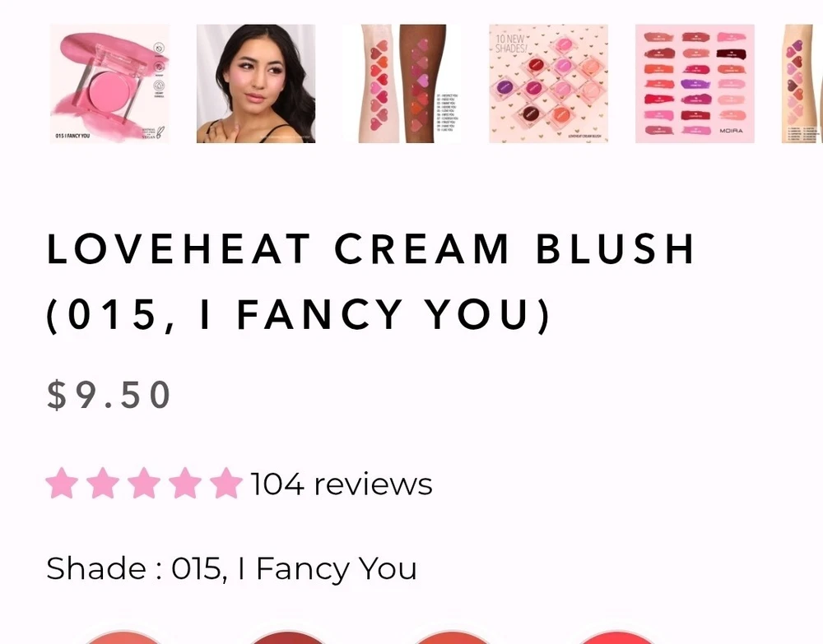The width and height of the screenshot is (823, 644).
Task: Choose the salmon coral shade swatch
Action: pos(122,637)
